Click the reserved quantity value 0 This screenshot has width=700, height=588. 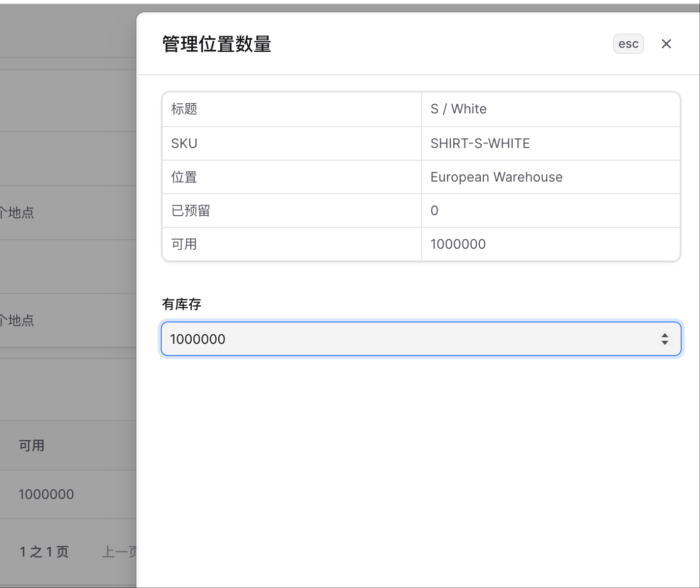434,211
